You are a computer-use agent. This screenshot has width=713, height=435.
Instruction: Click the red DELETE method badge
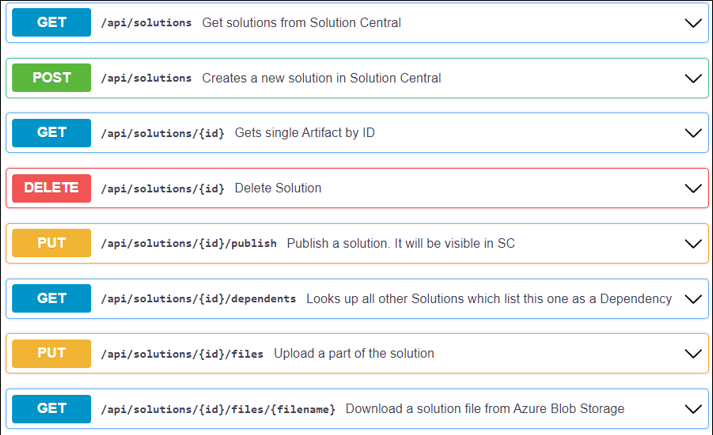51,187
